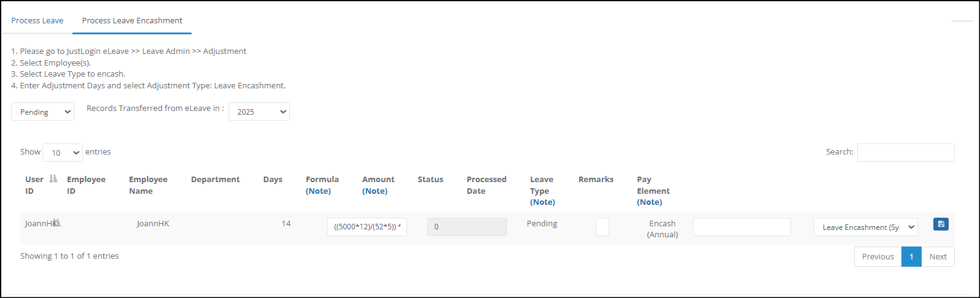
Task: Open the 2025 year dropdown
Action: pos(259,112)
